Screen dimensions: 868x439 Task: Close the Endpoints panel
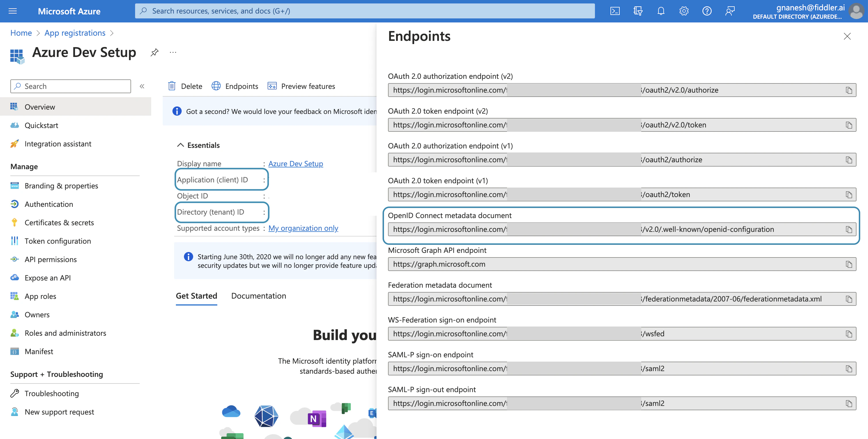point(847,36)
